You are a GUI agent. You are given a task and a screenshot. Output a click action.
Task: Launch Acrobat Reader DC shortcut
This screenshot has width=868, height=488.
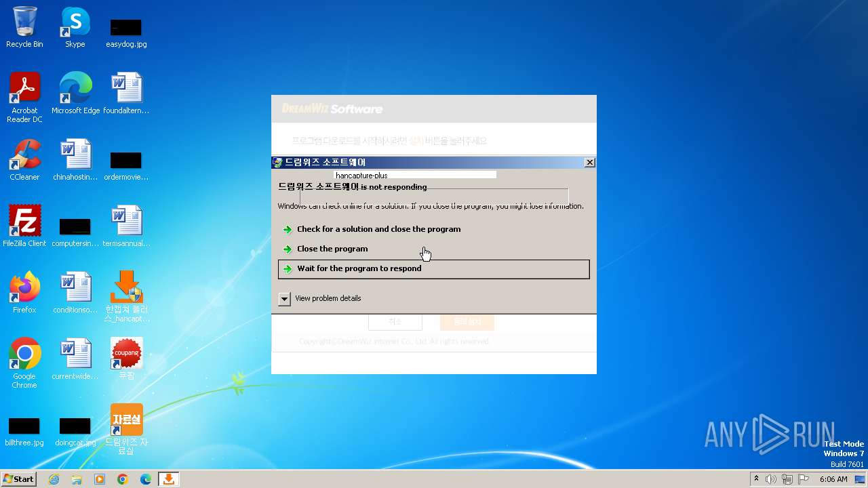[24, 97]
